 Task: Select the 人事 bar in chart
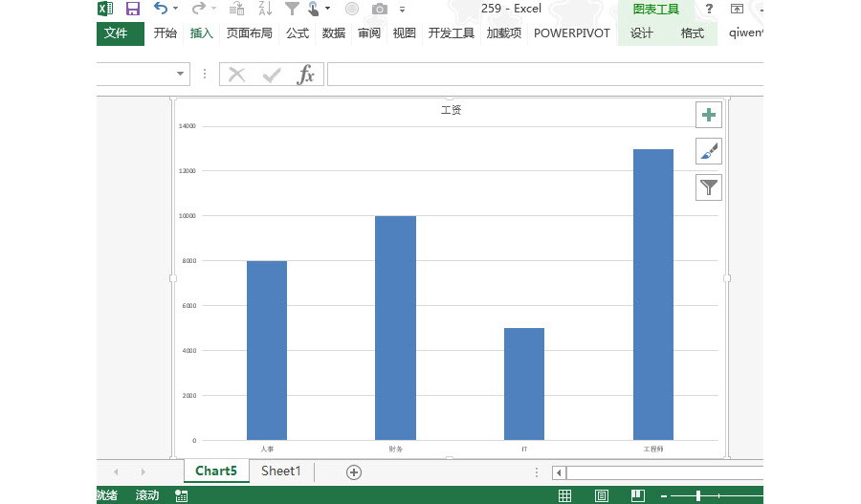(267, 350)
